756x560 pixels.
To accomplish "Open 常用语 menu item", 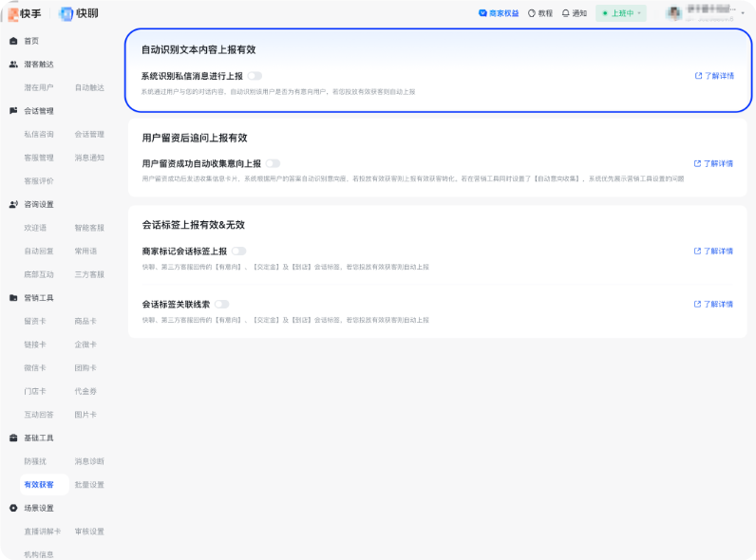I will tap(85, 252).
